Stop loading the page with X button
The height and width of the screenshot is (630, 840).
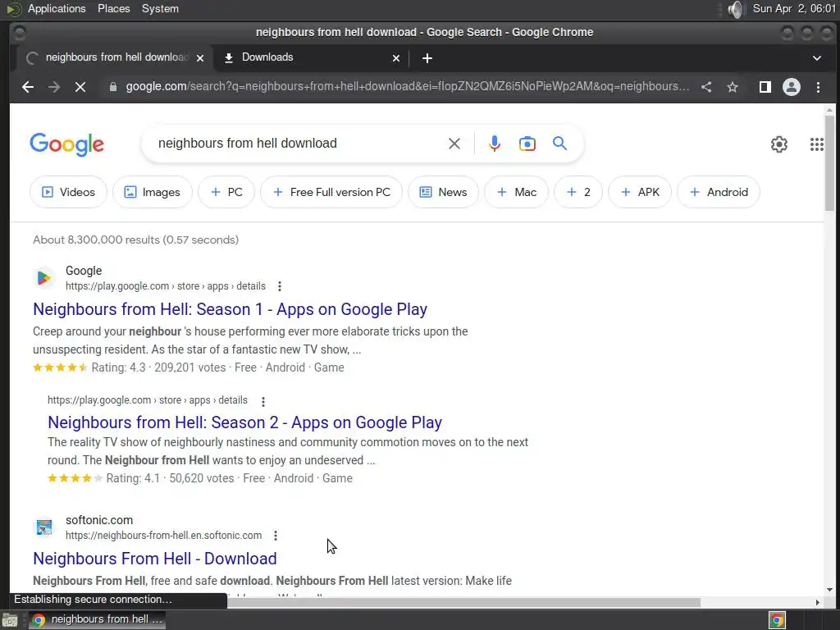80,87
